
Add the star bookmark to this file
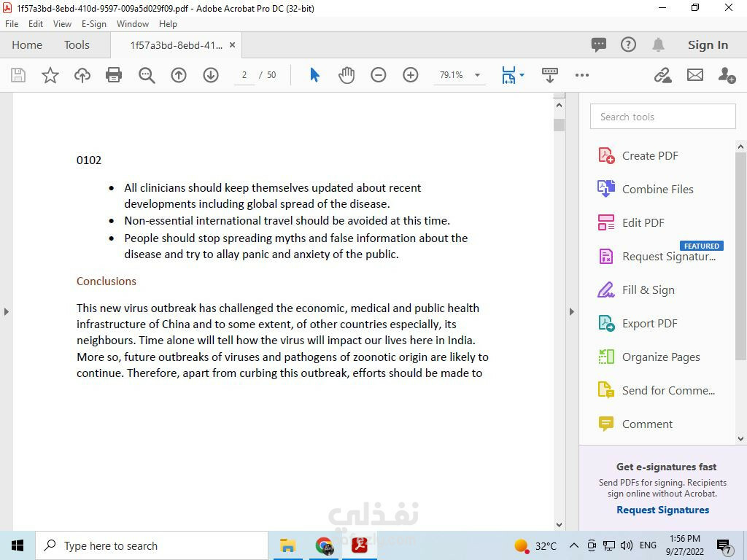(x=50, y=75)
